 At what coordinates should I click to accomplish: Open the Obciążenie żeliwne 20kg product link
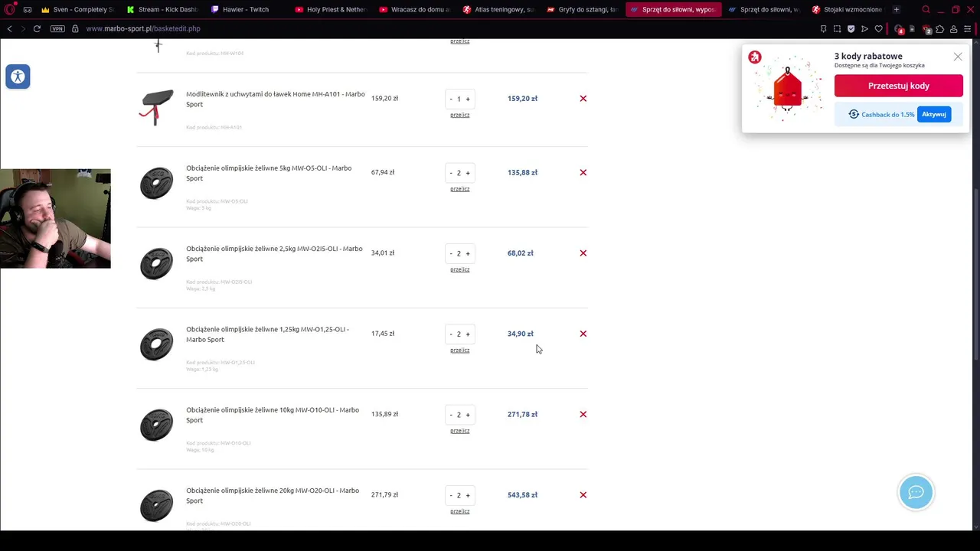tap(273, 495)
